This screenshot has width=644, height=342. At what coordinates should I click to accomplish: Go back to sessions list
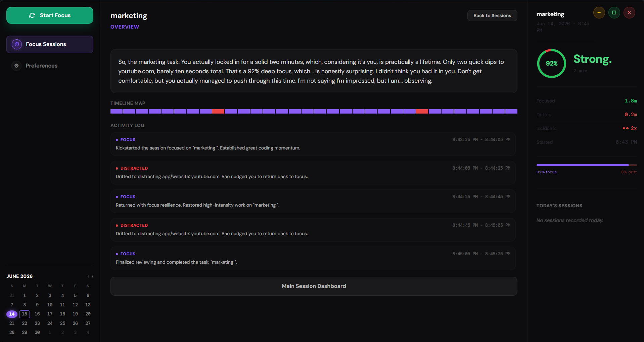tap(492, 16)
